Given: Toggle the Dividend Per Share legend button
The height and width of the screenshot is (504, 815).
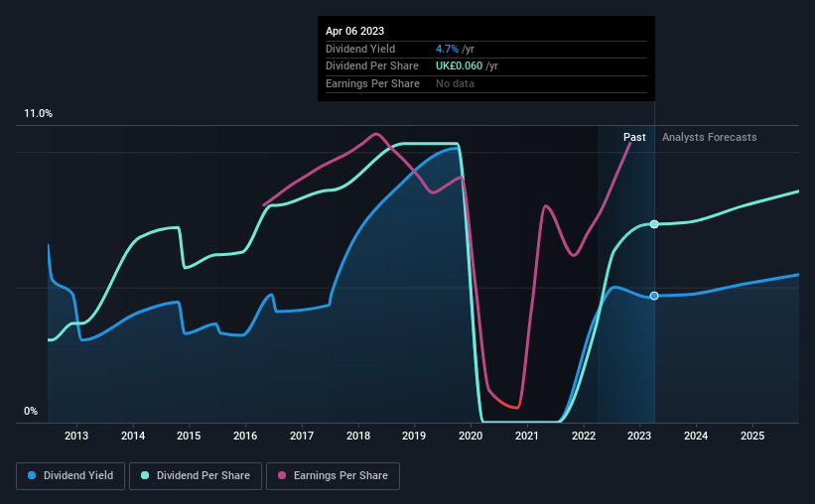Looking at the screenshot, I should point(196,476).
